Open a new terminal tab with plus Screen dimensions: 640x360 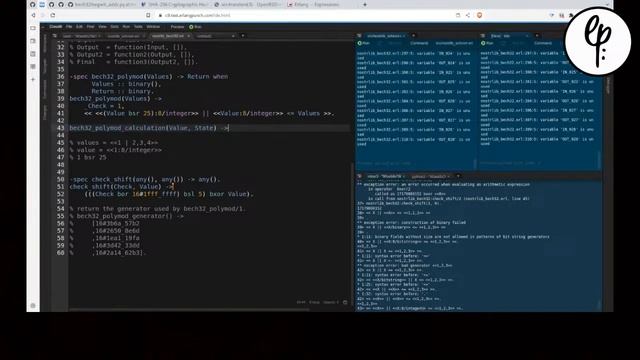(458, 176)
